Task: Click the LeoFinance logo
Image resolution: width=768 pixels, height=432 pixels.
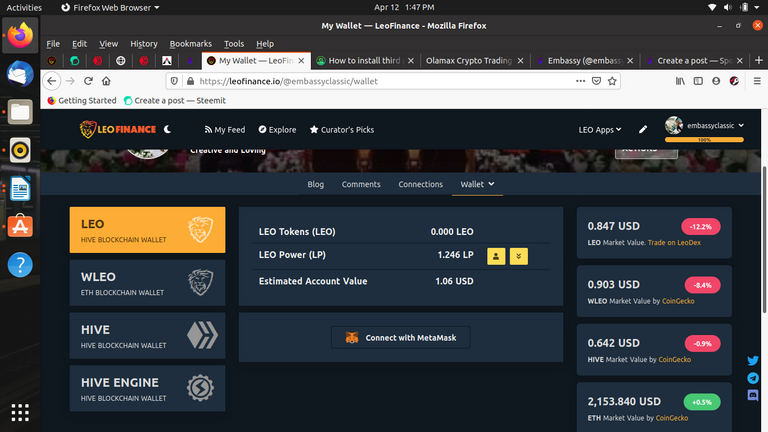Action: [x=118, y=129]
